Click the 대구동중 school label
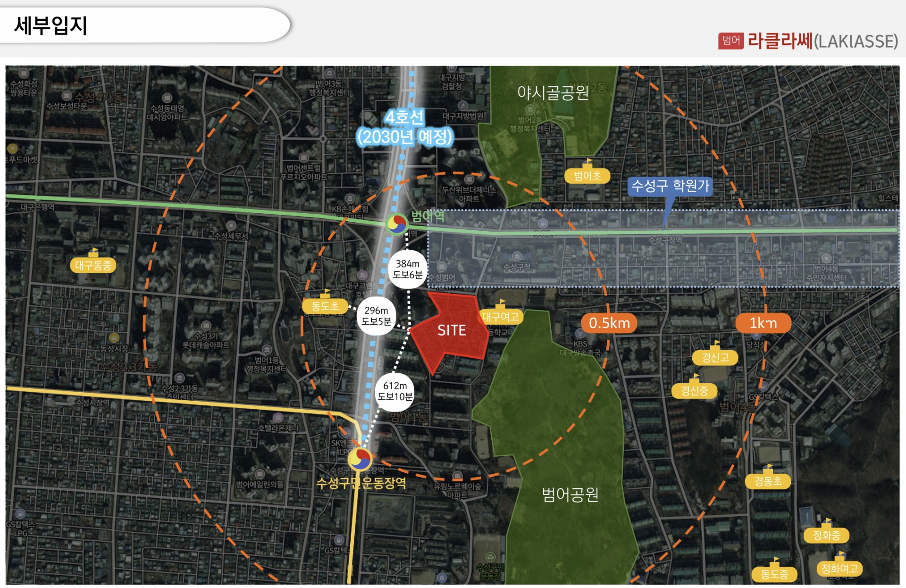This screenshot has height=588, width=906. pyautogui.click(x=93, y=265)
